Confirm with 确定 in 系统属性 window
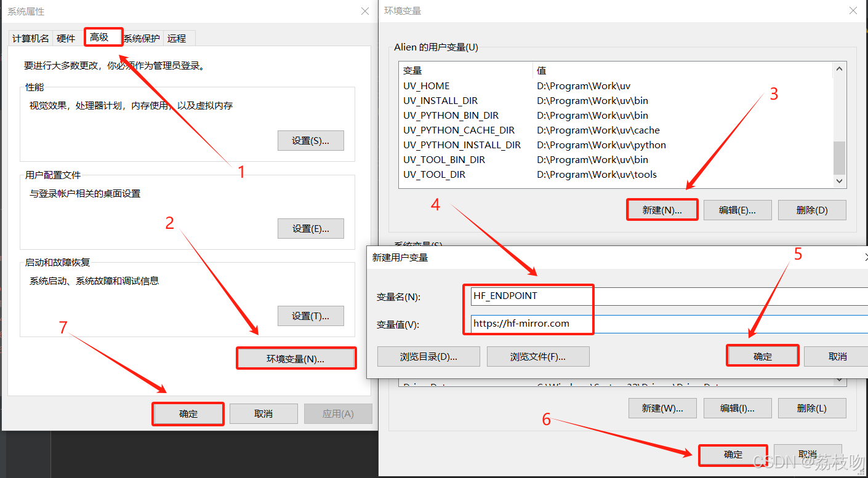This screenshot has width=868, height=478. click(188, 414)
